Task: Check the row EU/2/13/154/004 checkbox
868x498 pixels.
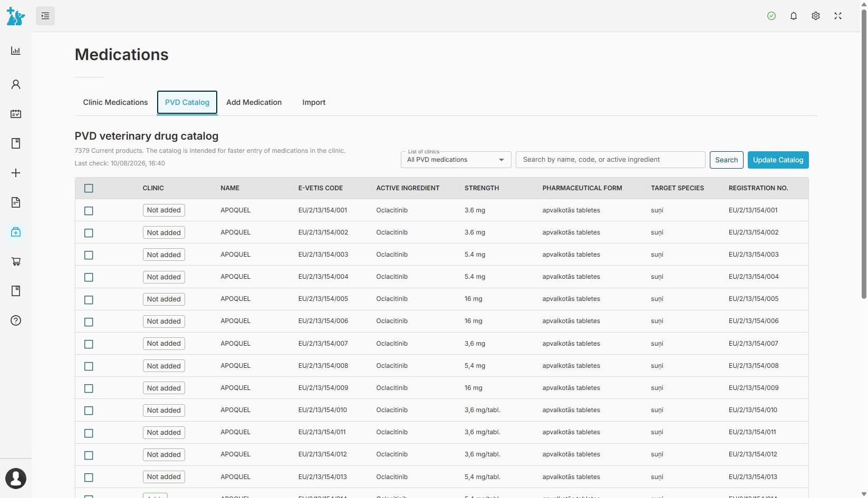Action: (89, 277)
